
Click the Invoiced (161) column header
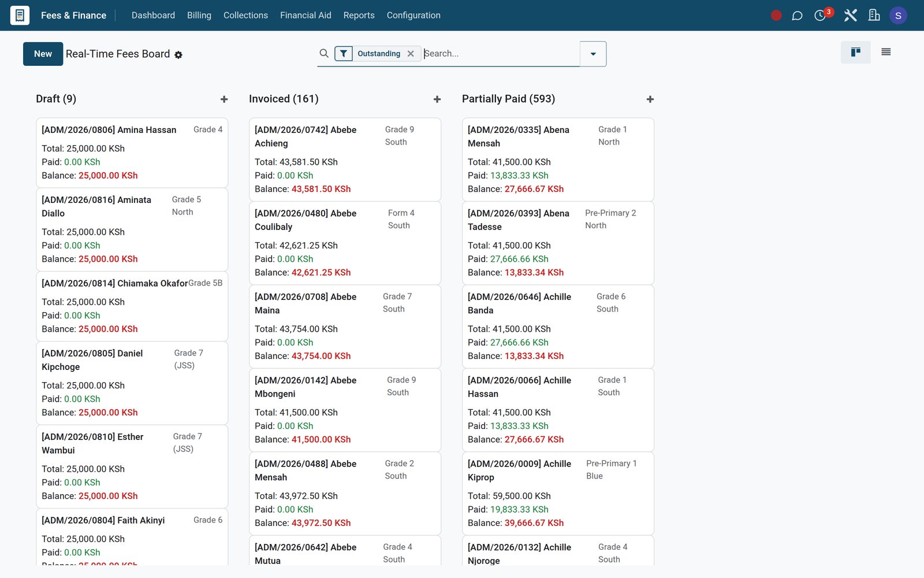tap(284, 99)
